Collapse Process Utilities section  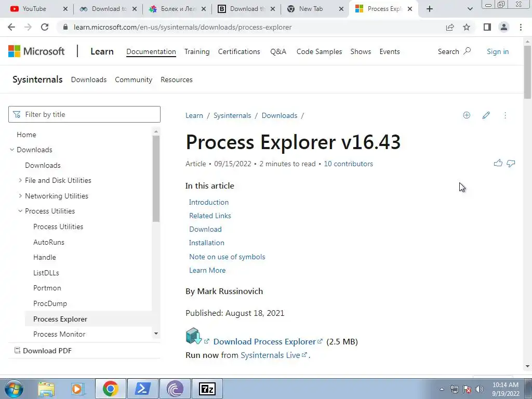coord(20,211)
